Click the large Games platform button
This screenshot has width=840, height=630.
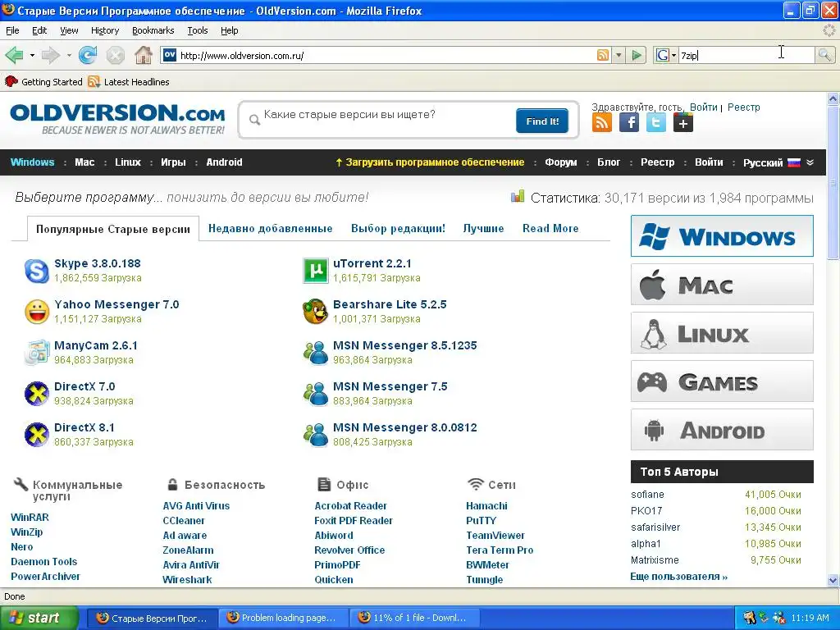click(x=722, y=381)
